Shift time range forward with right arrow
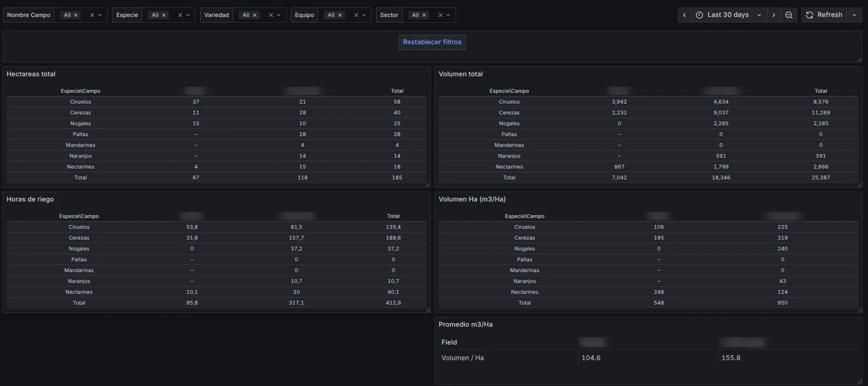868x386 pixels. click(774, 15)
